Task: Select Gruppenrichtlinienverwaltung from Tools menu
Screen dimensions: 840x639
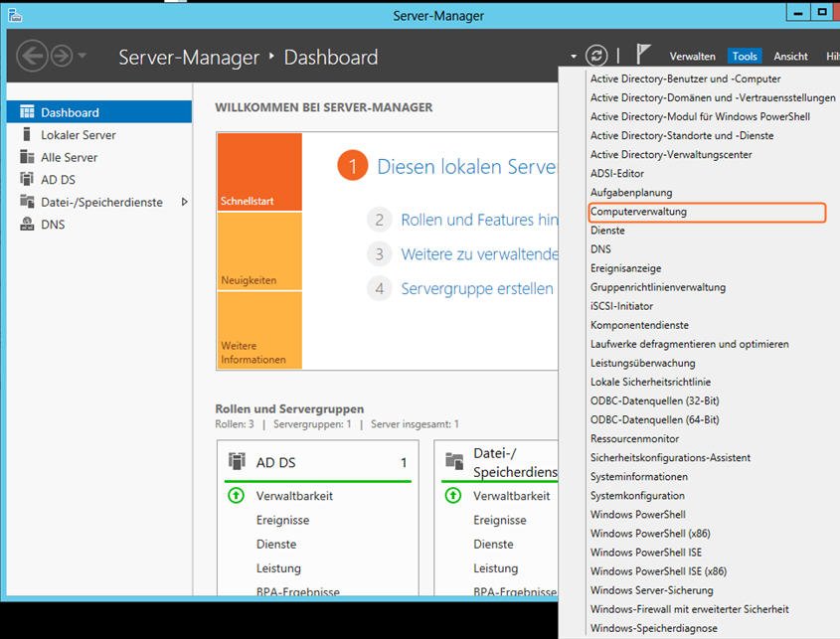Action: (x=657, y=287)
